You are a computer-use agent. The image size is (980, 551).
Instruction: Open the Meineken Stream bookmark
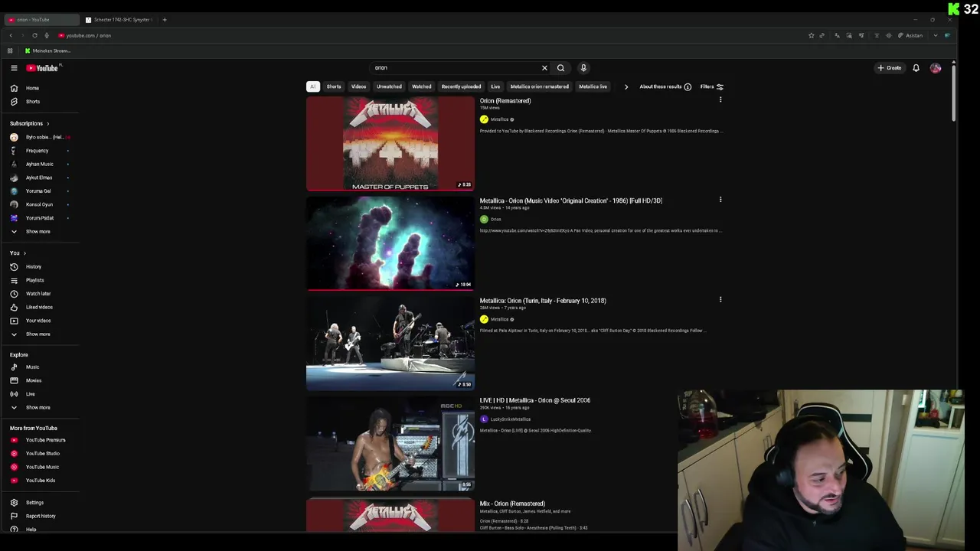click(47, 51)
